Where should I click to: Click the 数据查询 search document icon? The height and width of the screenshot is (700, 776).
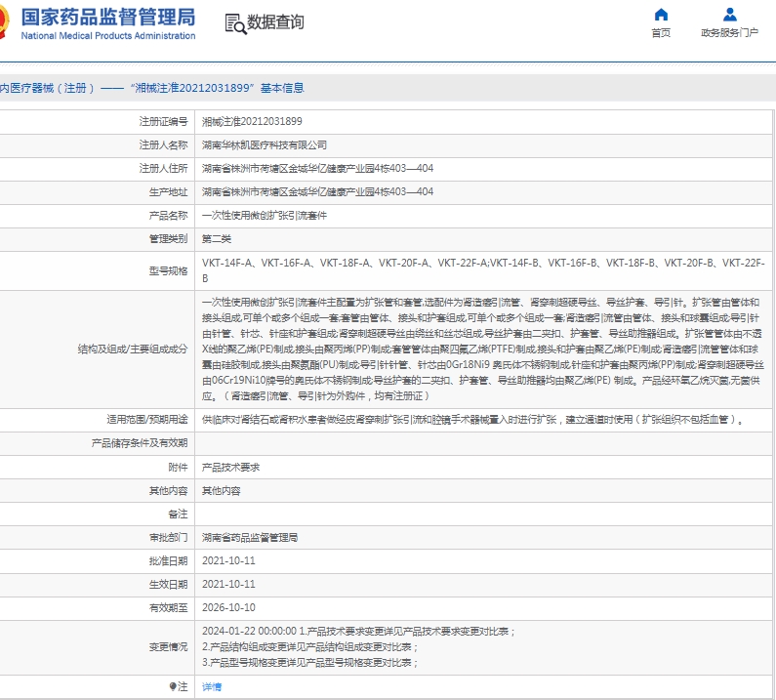[x=235, y=23]
